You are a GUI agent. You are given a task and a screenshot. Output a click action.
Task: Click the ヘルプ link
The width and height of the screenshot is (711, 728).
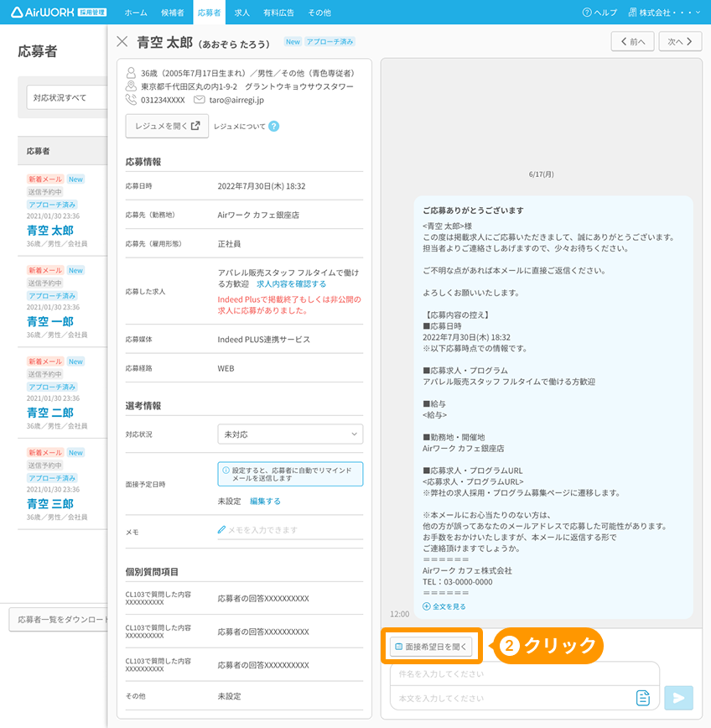[x=605, y=13]
